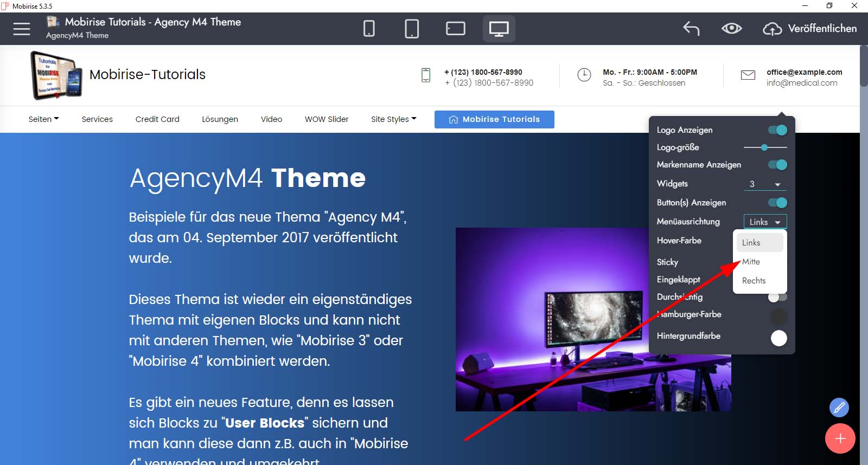
Task: Open site preview with the eye icon
Action: pyautogui.click(x=732, y=28)
